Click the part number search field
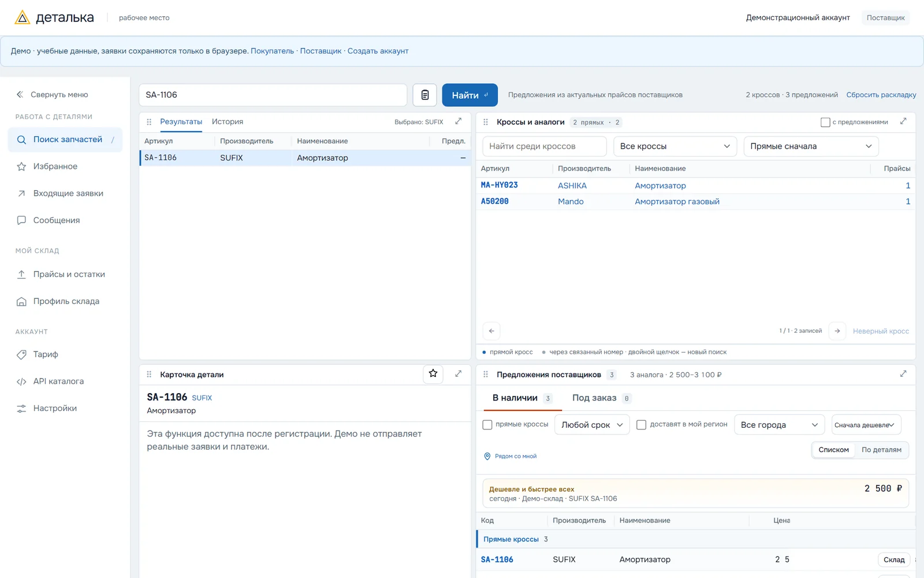Viewport: 924px width, 578px height. pos(273,95)
